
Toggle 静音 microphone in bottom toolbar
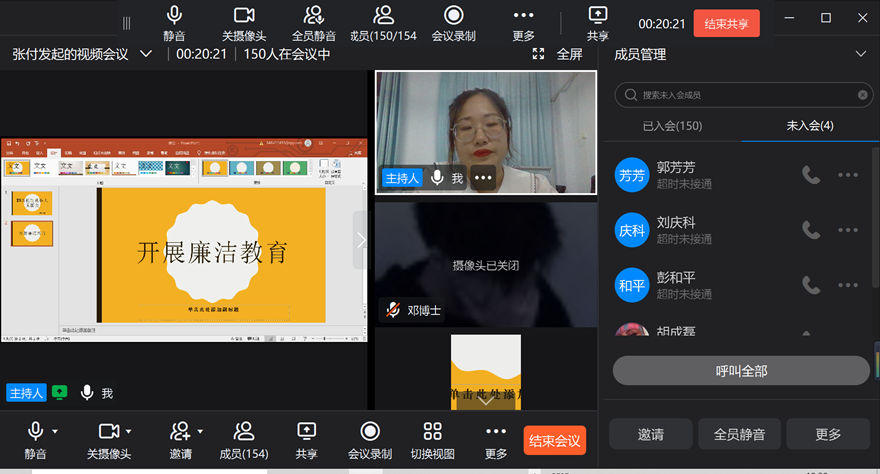point(35,431)
